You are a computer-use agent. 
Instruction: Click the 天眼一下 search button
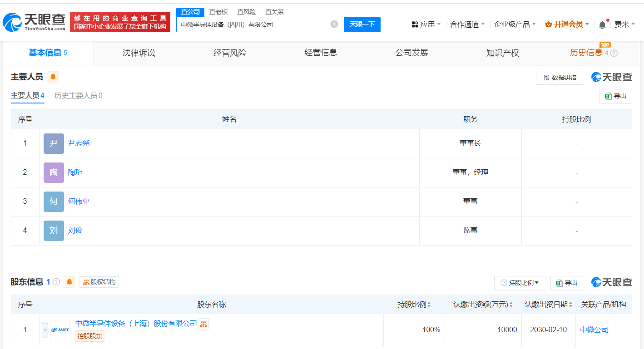362,25
